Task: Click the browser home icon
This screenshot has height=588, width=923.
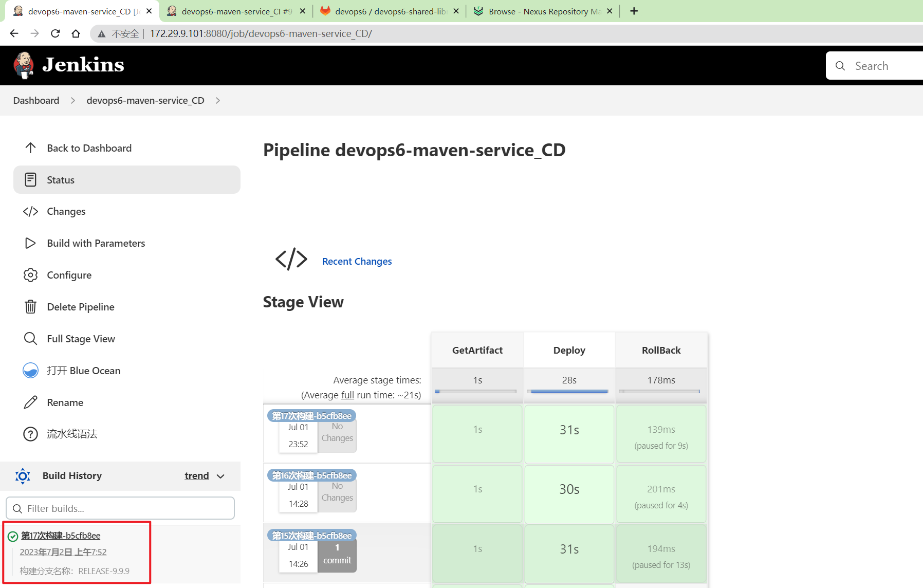Action: tap(76, 33)
